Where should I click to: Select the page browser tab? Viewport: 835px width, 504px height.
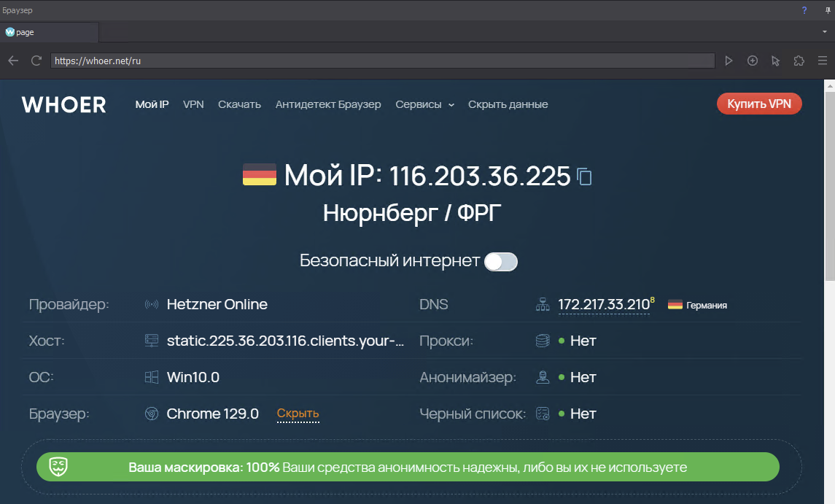(49, 32)
